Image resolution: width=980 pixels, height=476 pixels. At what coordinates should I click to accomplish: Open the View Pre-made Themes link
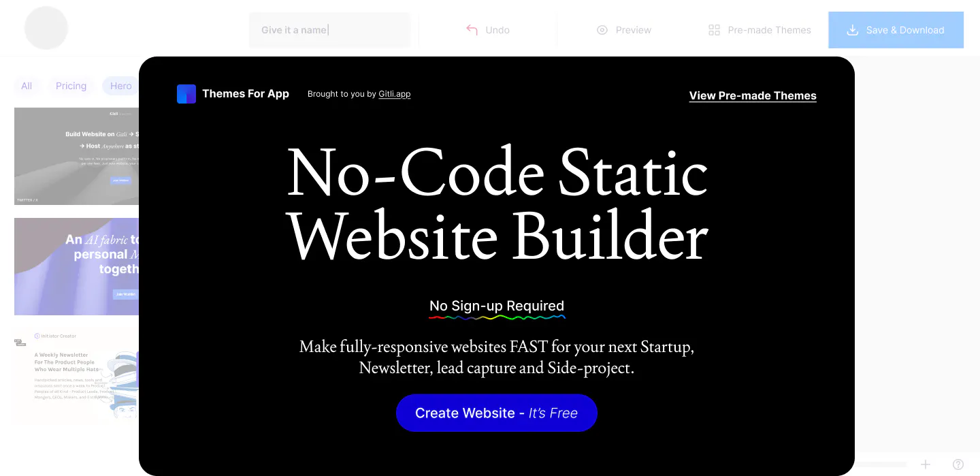click(x=753, y=95)
